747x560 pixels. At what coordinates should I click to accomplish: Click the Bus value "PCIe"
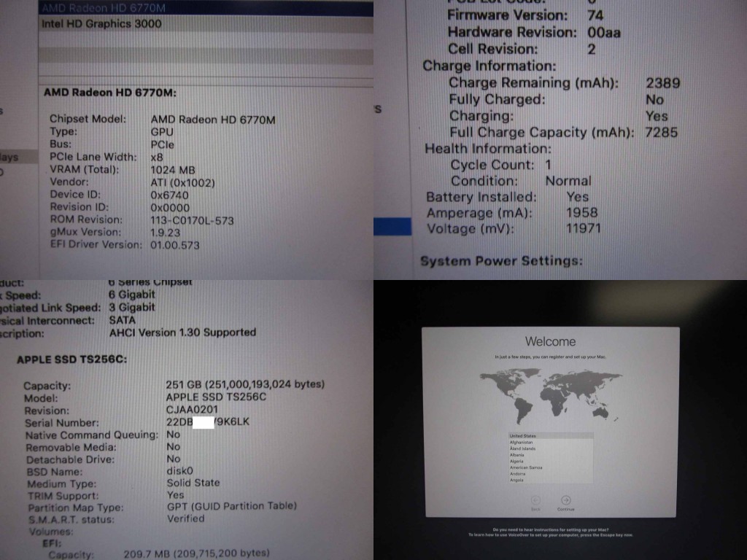click(163, 145)
